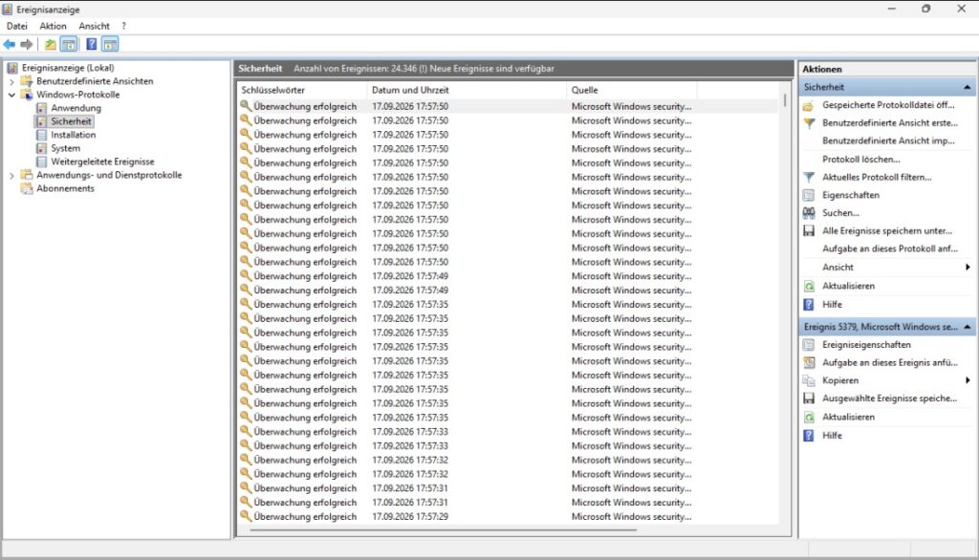The width and height of the screenshot is (979, 560).
Task: Click the Aufgabe an dieses Ereignis icon
Action: coord(809,363)
